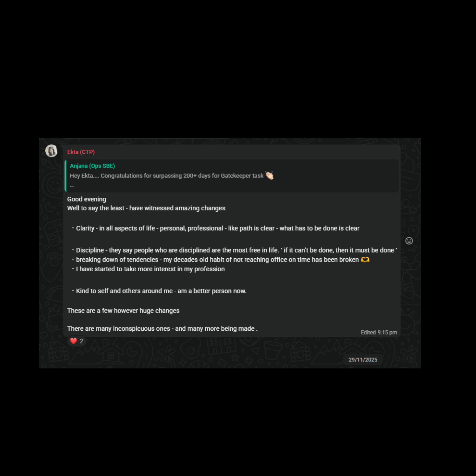
Task: Click the sender name Ekta (CTP)
Action: (x=81, y=152)
